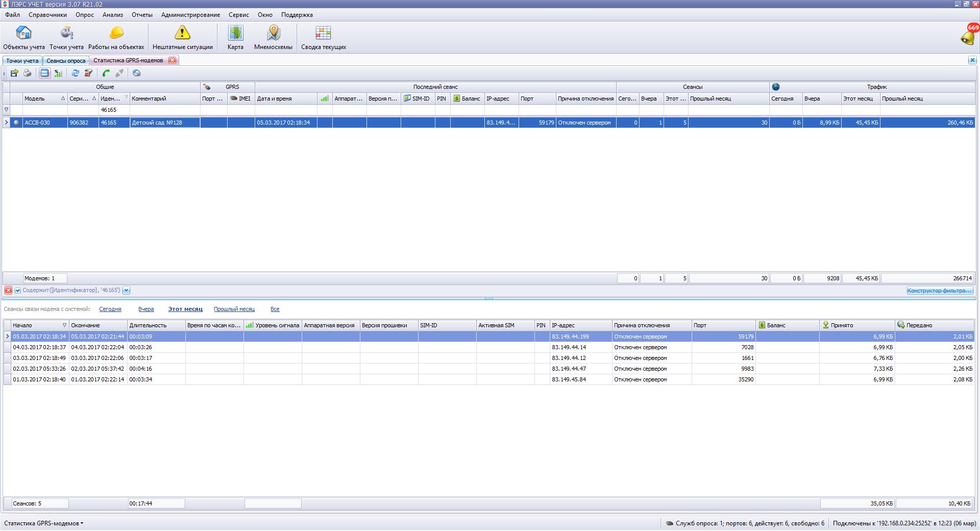Sort by the Сери... column header

click(83, 99)
